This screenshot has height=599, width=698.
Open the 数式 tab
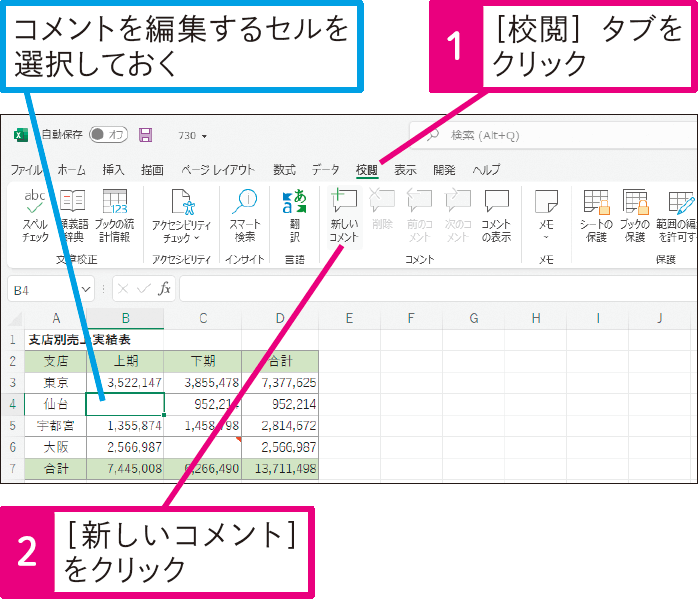pyautogui.click(x=284, y=170)
